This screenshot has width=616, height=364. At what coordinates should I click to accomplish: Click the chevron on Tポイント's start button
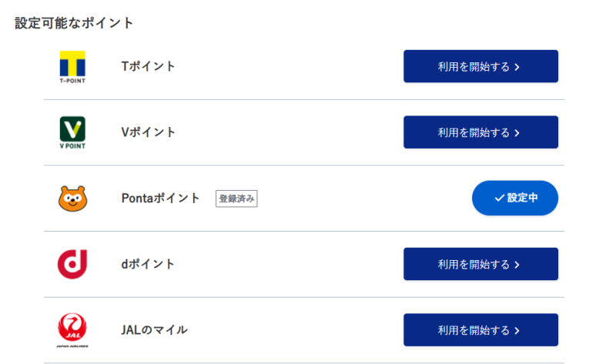517,67
